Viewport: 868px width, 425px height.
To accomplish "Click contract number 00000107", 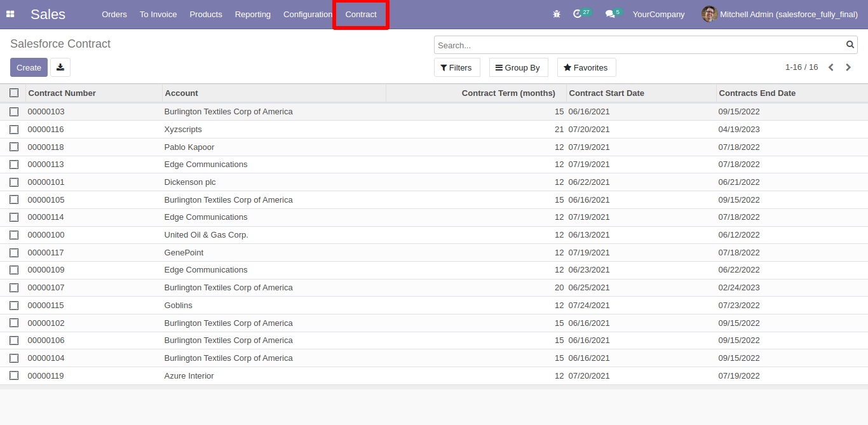I will click(46, 288).
